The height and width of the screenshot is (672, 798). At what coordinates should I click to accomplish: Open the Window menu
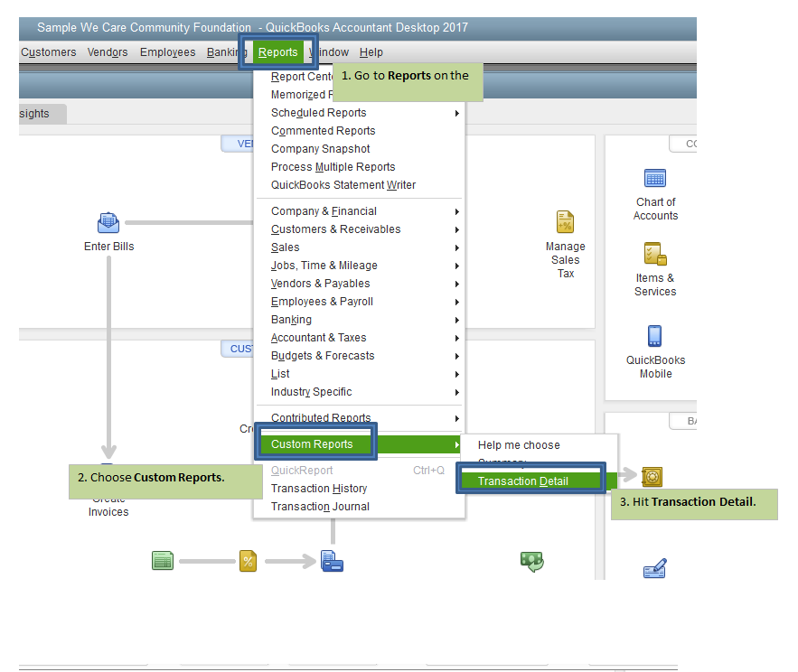pos(329,52)
